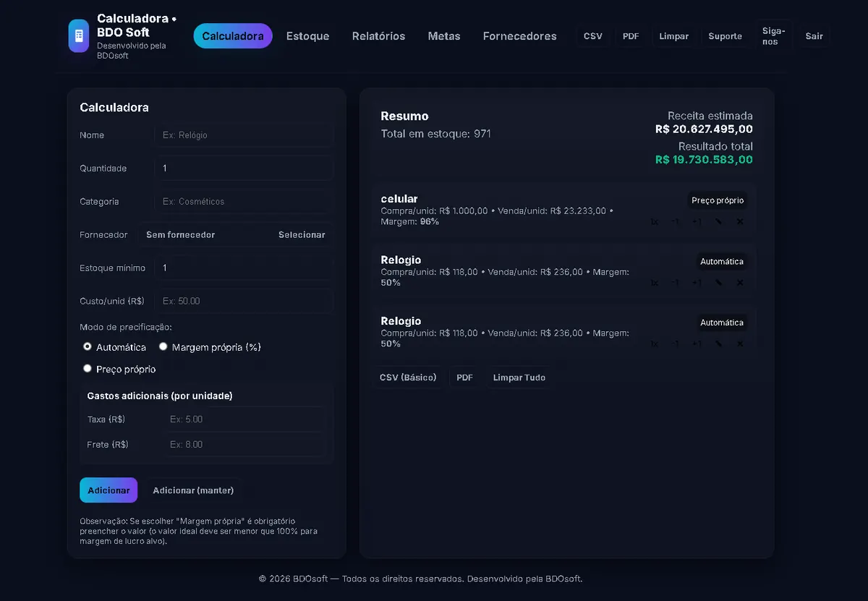
Task: Decrease celular quantity with -1
Action: (675, 222)
